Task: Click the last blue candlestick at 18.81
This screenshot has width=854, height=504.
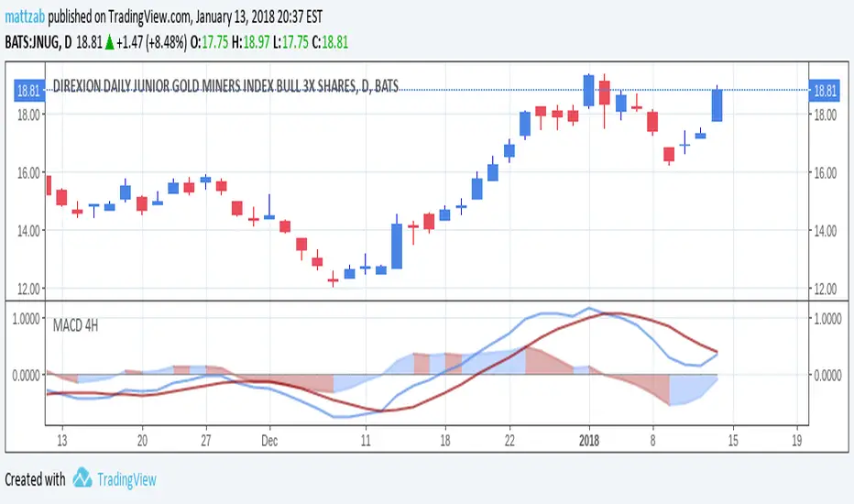Action: (x=717, y=104)
